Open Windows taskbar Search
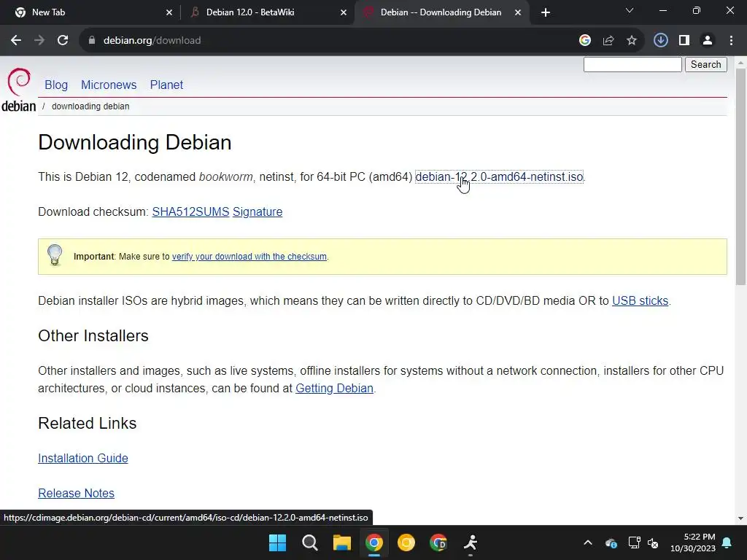 (309, 542)
